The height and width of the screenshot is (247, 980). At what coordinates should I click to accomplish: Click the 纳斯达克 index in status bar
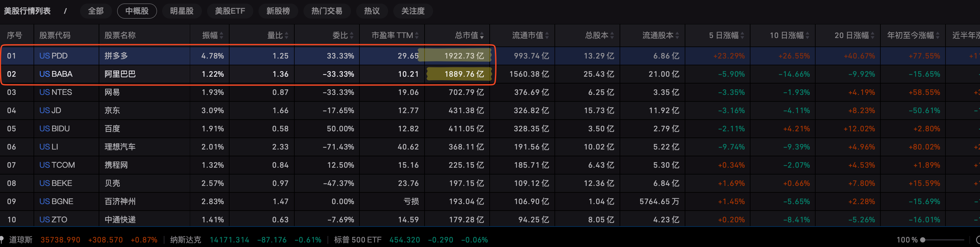pyautogui.click(x=185, y=240)
